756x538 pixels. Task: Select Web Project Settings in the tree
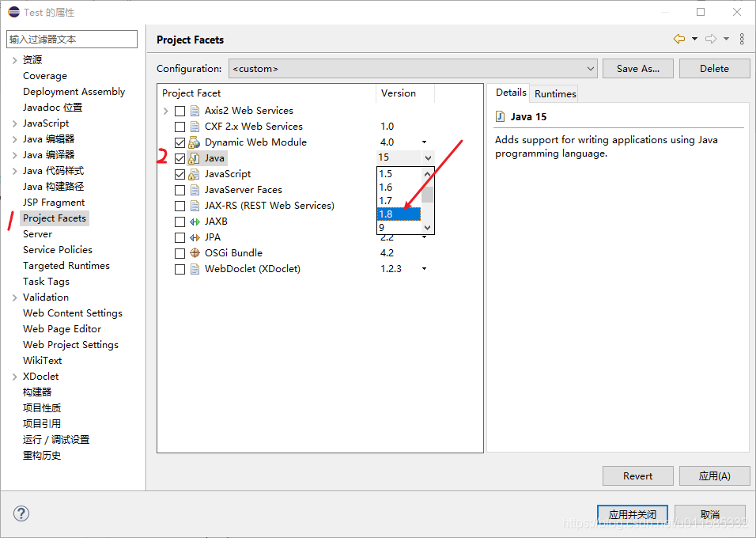[70, 345]
